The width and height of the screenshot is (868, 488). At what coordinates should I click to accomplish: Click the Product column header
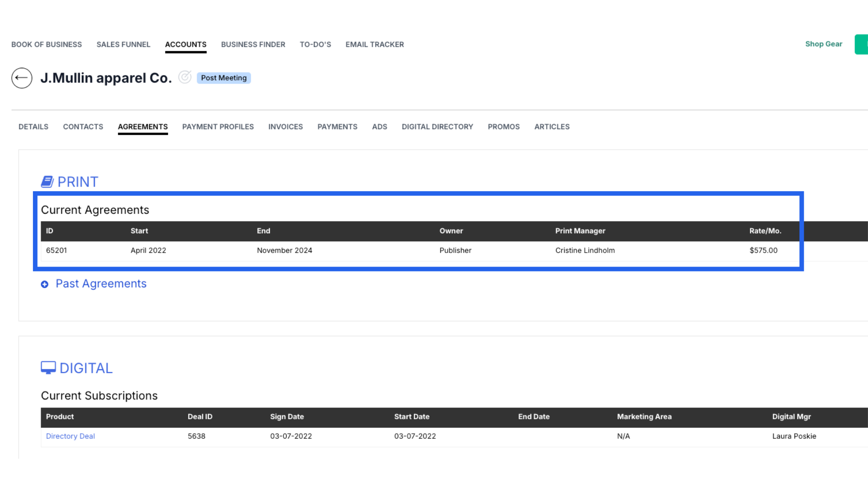click(x=60, y=417)
